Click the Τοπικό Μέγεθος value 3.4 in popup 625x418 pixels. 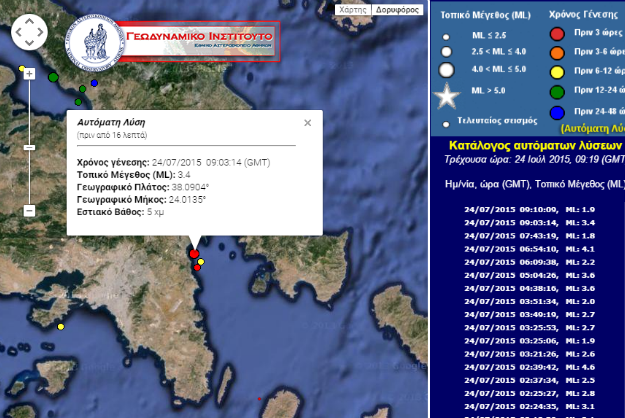click(184, 175)
